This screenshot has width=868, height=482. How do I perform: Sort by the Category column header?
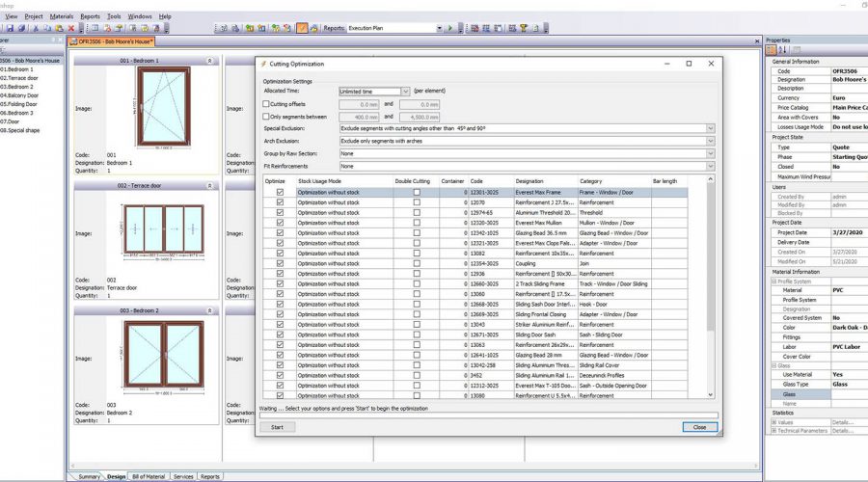click(614, 181)
